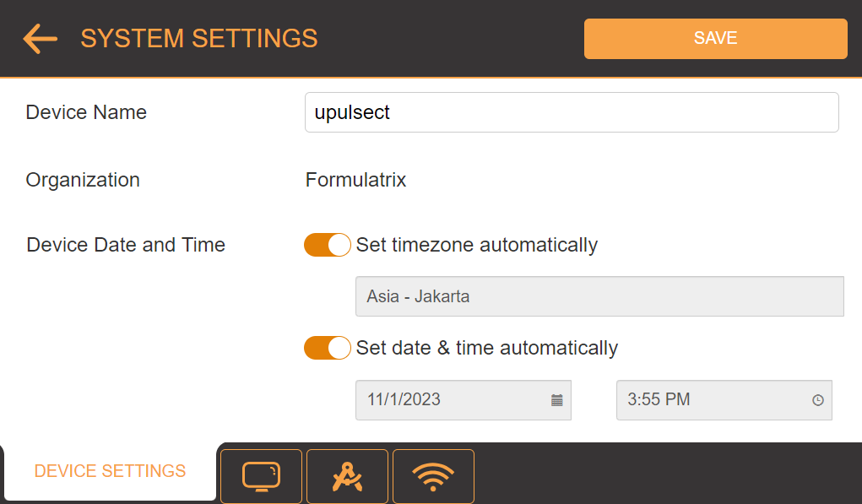
Task: Click the SYSTEM SETTINGS header title
Action: point(199,38)
